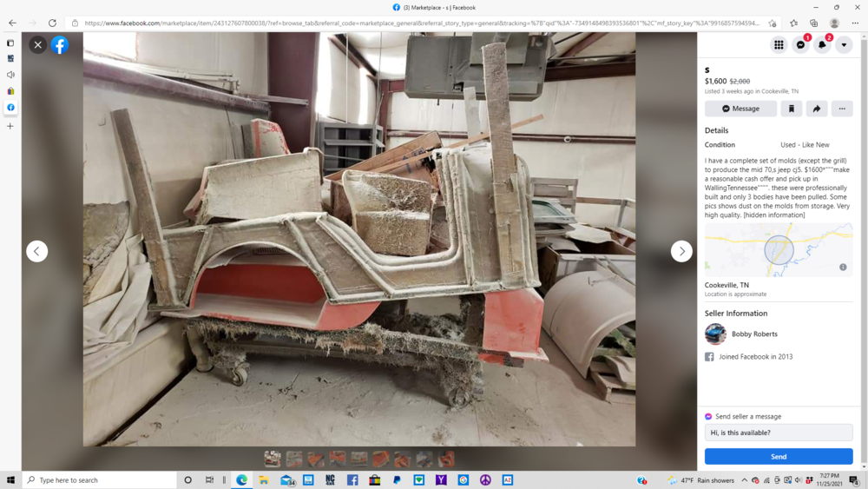Go to previous listing photo
This screenshot has height=489, width=868.
click(x=36, y=251)
